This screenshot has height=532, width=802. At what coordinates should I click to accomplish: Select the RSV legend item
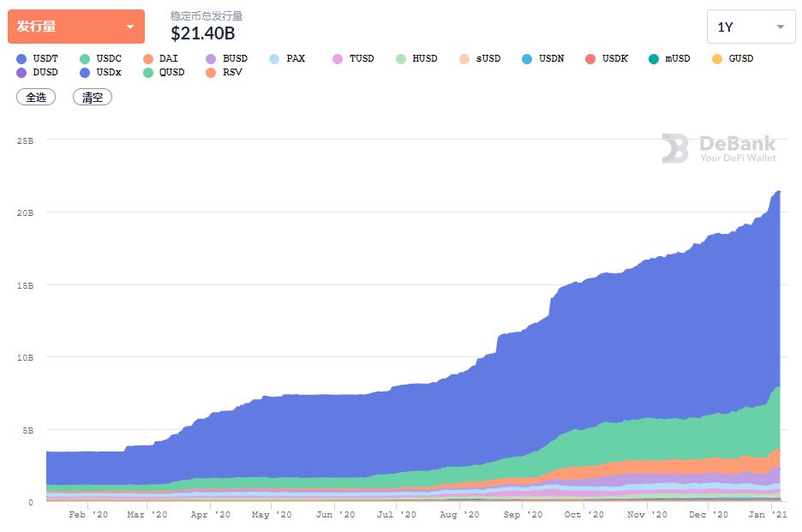click(x=224, y=72)
